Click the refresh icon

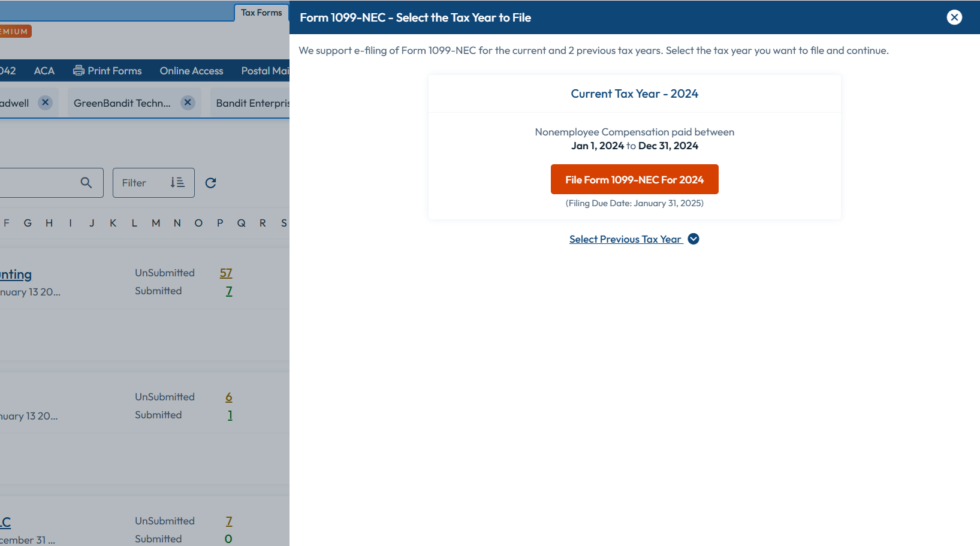pyautogui.click(x=210, y=183)
